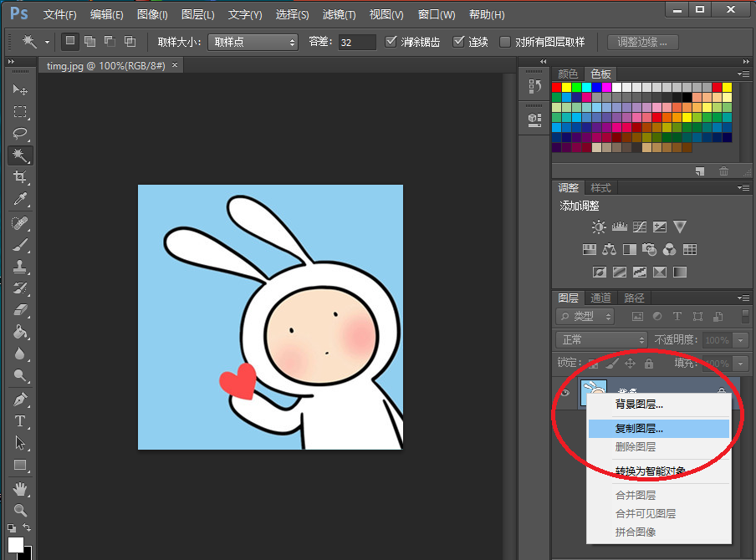The image size is (756, 560).
Task: Select the Eraser tool
Action: coord(20,309)
